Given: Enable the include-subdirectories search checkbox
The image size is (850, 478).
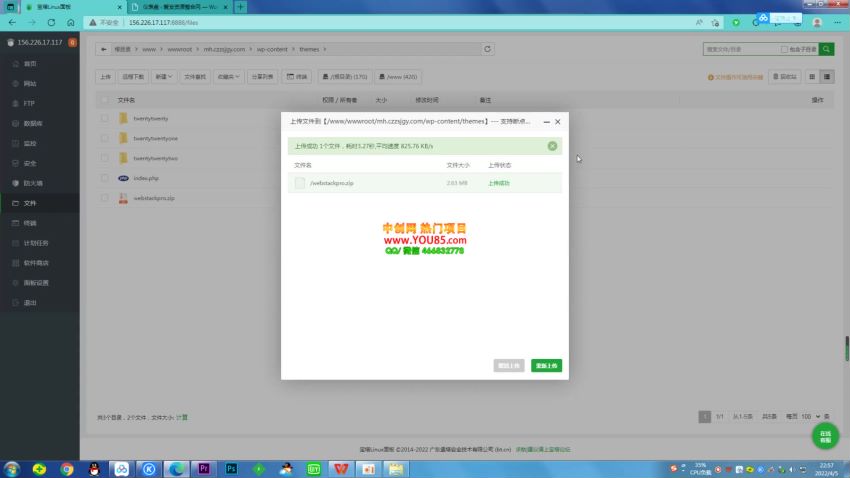Looking at the screenshot, I should pyautogui.click(x=785, y=48).
